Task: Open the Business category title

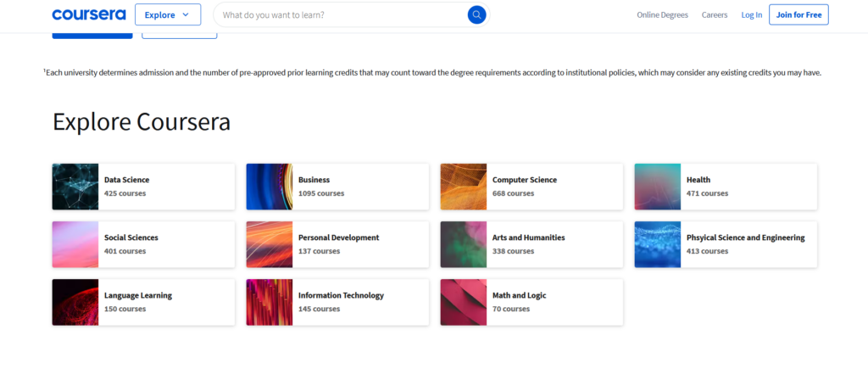Action: point(314,180)
